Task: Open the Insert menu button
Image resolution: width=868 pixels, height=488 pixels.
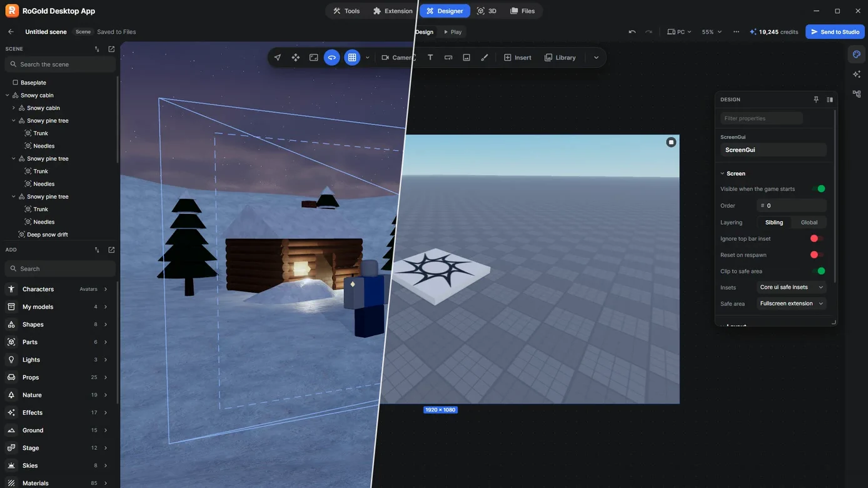Action: click(x=518, y=58)
